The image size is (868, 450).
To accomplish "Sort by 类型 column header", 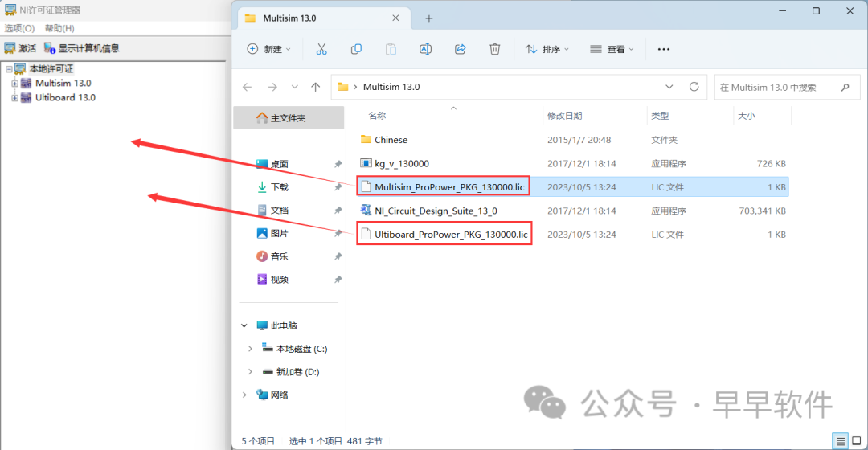I will click(660, 116).
